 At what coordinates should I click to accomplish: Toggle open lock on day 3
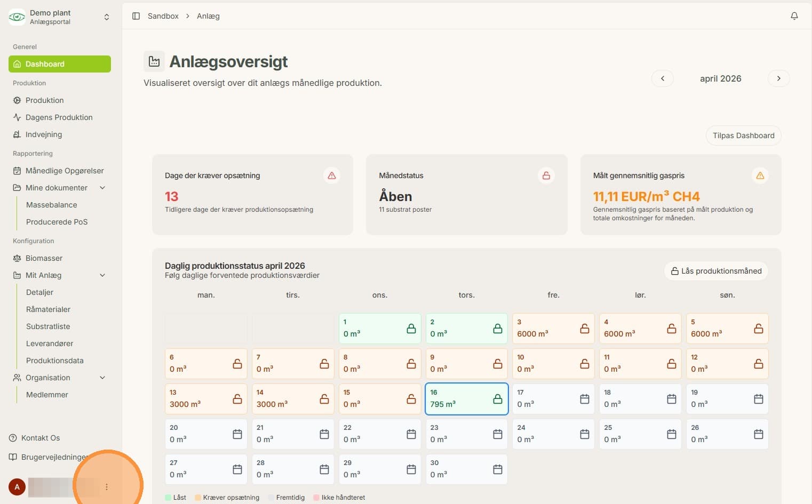[585, 329]
